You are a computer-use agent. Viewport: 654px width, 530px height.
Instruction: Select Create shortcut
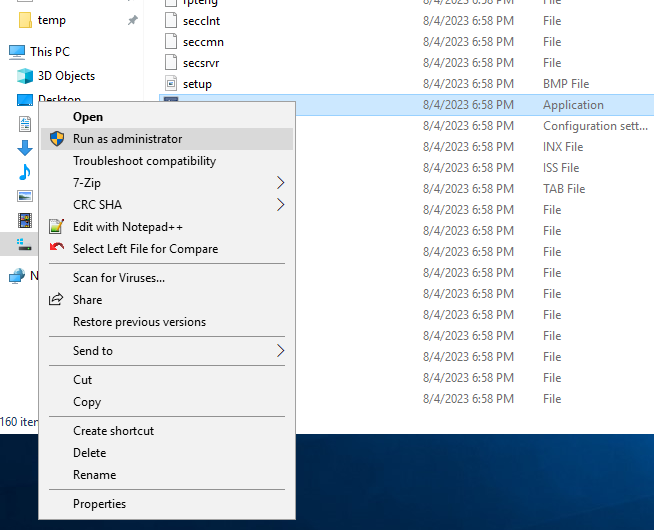167,431
